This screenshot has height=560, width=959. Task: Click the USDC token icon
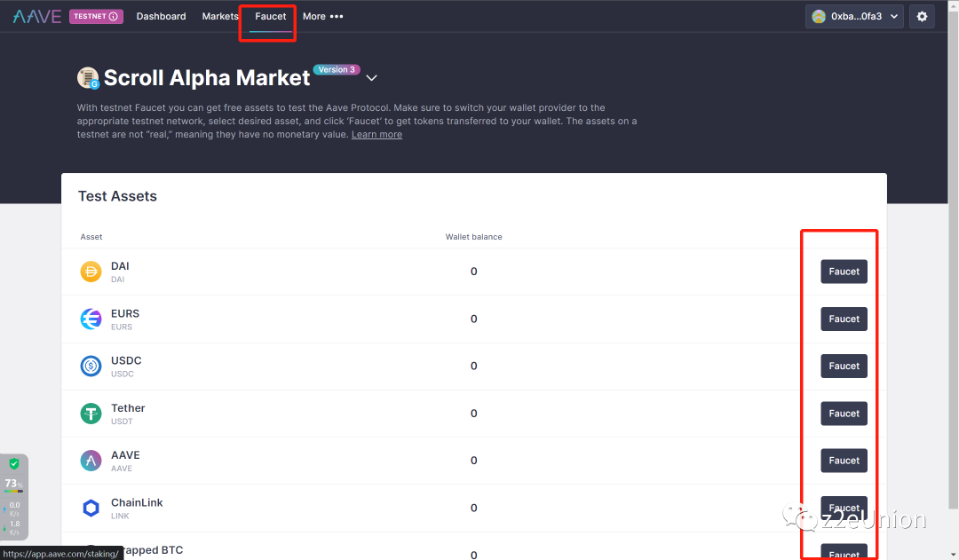point(91,366)
